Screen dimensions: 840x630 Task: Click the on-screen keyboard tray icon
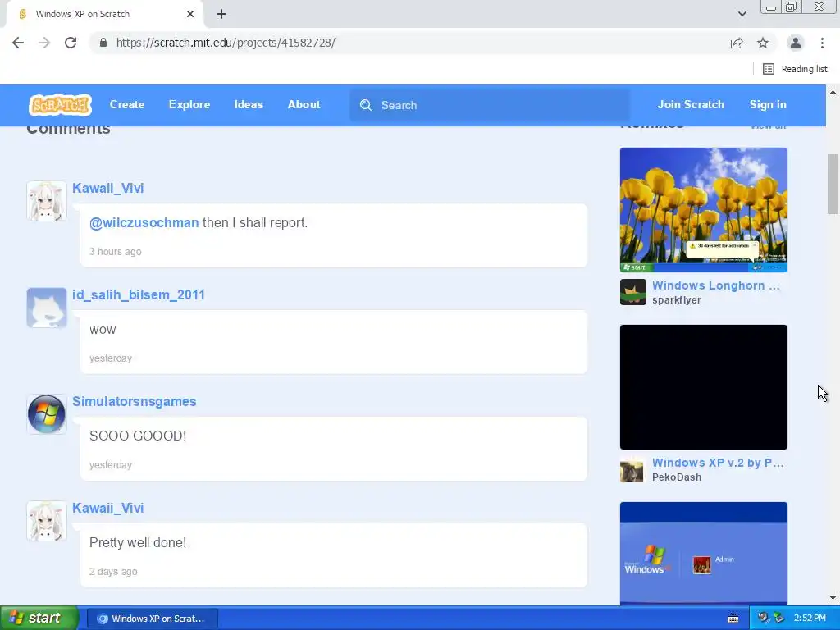pyautogui.click(x=733, y=619)
